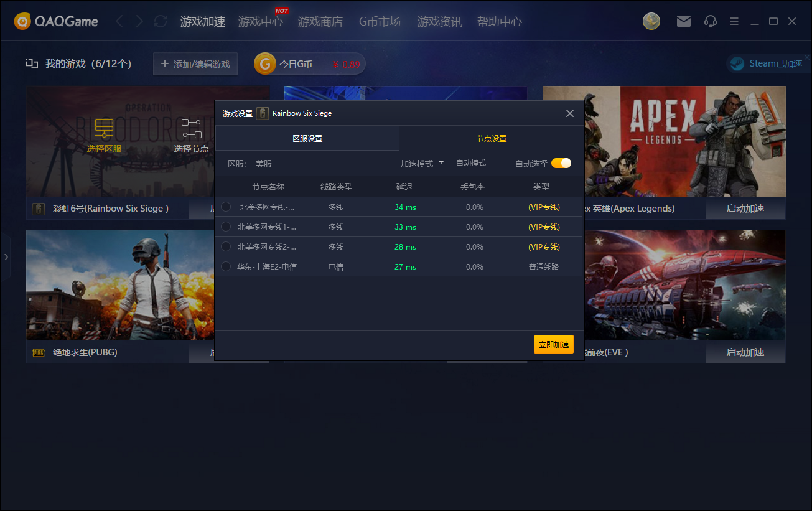Click the 普通线路 type cell

click(x=544, y=266)
